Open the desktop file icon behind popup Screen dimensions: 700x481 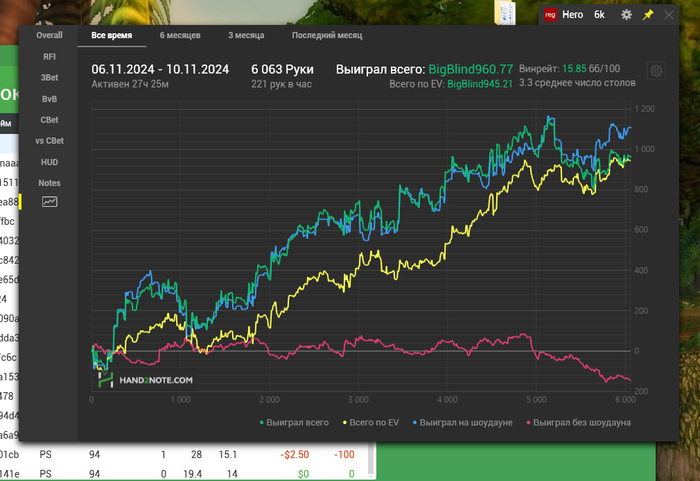tap(505, 12)
